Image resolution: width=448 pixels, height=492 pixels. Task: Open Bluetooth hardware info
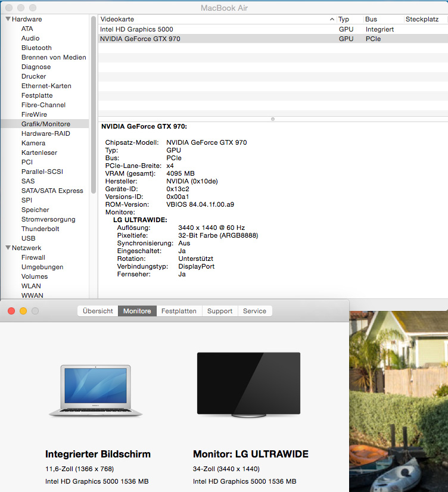pyautogui.click(x=36, y=48)
